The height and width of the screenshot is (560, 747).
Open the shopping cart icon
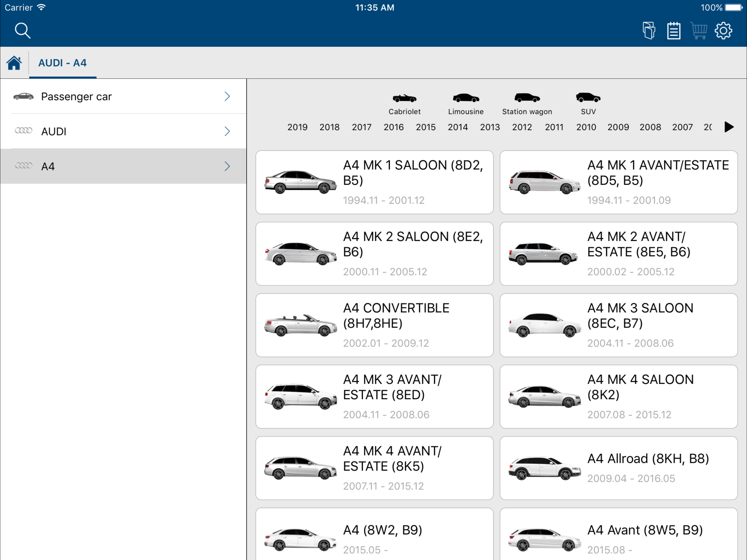(699, 31)
